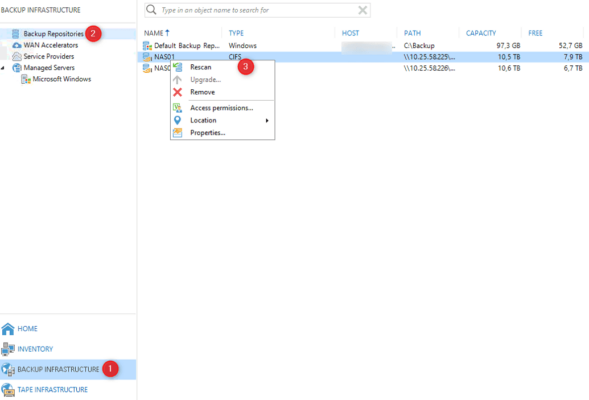Viewport: 589px width, 400px height.
Task: Select Backup Repositories in the tree
Action: coord(53,34)
